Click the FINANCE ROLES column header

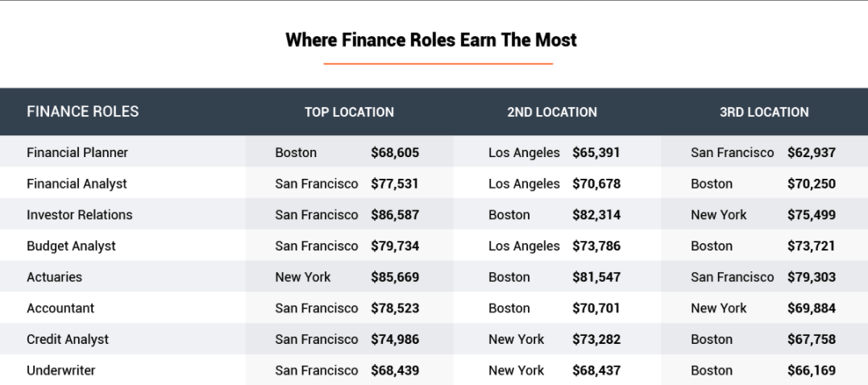click(83, 112)
